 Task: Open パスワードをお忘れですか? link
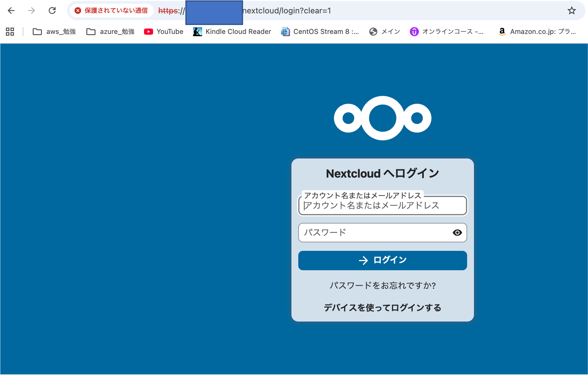[382, 285]
